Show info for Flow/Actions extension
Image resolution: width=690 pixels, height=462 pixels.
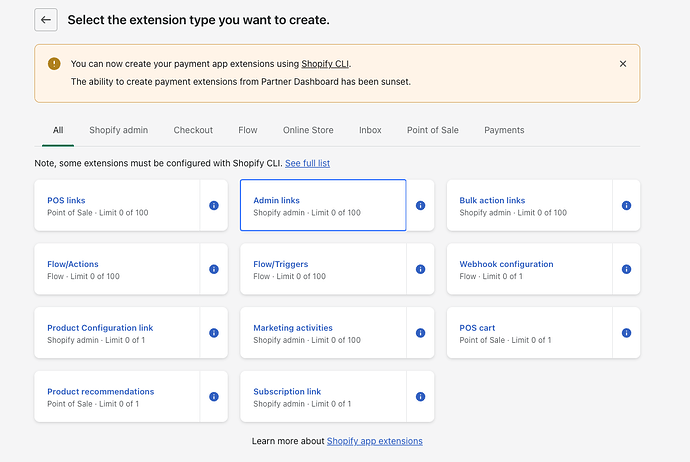pyautogui.click(x=214, y=270)
